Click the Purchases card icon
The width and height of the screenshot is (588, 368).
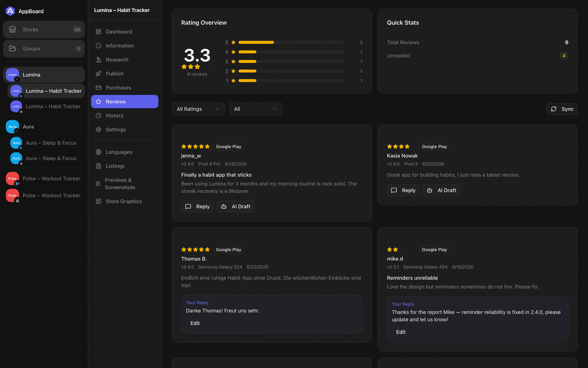(x=98, y=88)
